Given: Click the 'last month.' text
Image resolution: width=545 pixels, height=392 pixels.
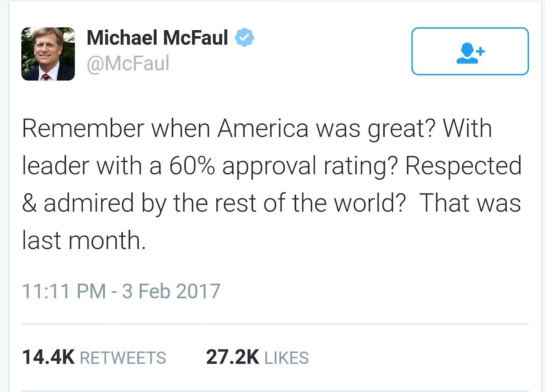Looking at the screenshot, I should [x=83, y=240].
